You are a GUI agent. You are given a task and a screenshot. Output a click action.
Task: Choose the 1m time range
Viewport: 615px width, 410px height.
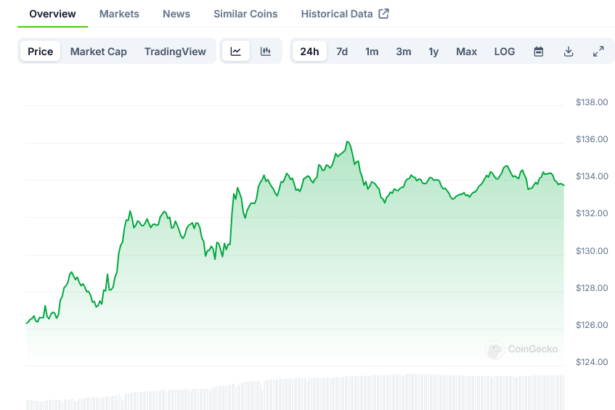point(372,52)
